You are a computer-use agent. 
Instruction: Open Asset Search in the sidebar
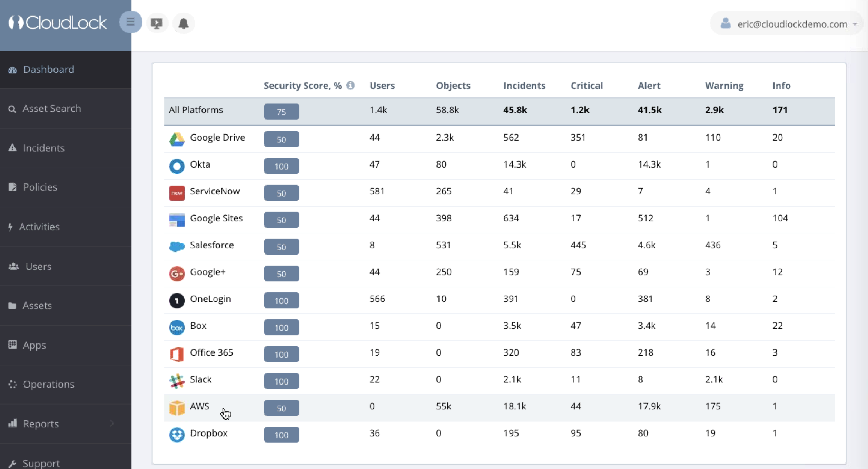pyautogui.click(x=52, y=109)
